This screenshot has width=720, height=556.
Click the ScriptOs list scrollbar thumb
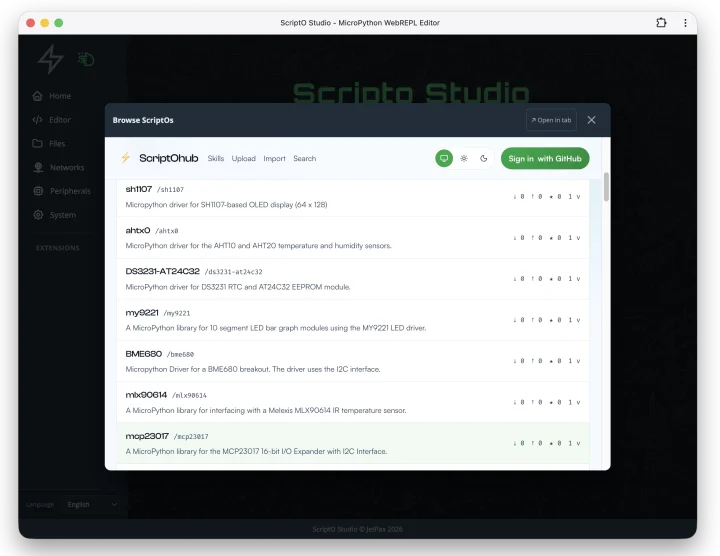[606, 187]
